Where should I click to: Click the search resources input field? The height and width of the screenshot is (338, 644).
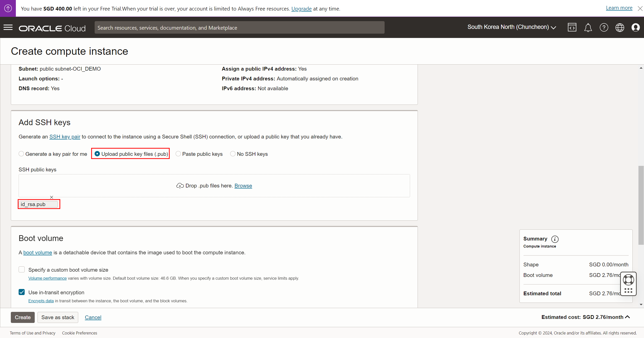point(239,28)
